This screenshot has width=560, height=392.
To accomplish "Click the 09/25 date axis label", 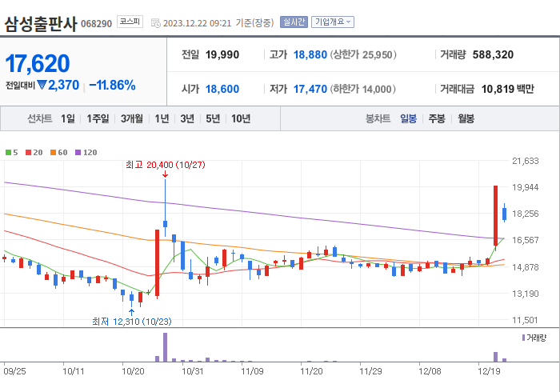I will [14, 371].
